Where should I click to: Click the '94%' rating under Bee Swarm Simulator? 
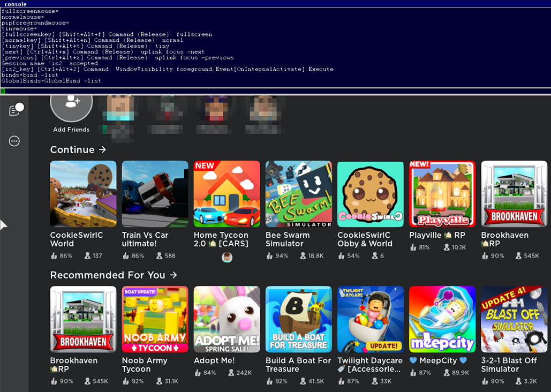click(x=282, y=255)
